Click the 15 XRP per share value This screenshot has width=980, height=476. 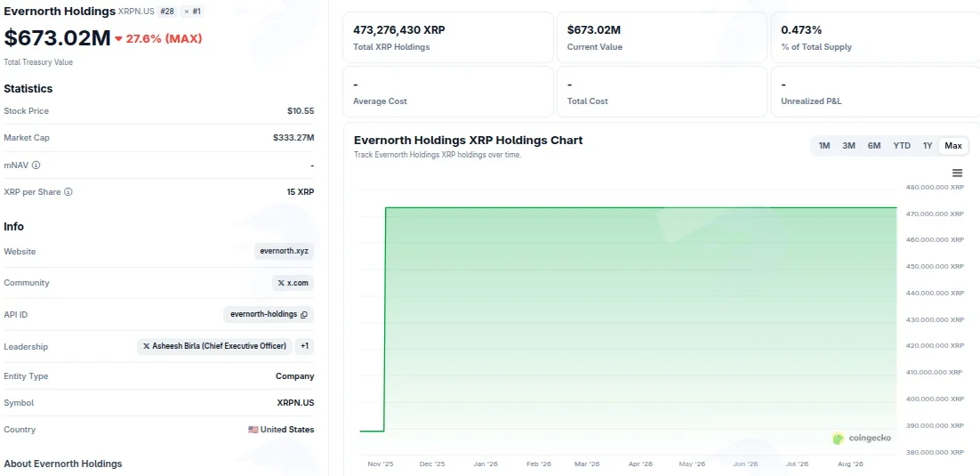[301, 192]
